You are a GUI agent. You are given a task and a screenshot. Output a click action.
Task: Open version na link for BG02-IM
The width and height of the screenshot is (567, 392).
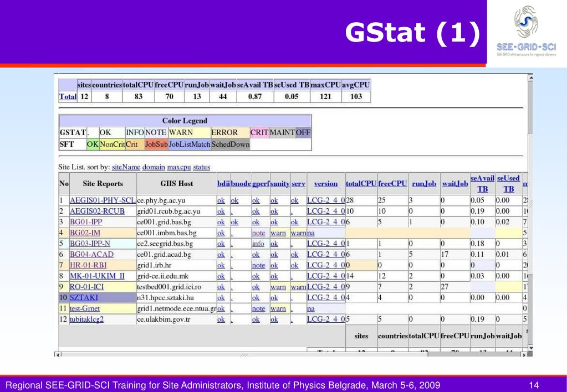310,233
